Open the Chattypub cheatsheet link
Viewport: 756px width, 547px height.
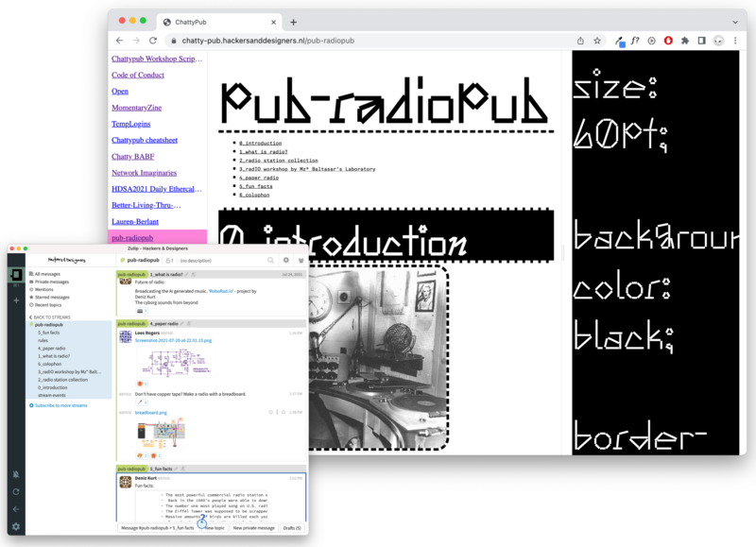[145, 140]
